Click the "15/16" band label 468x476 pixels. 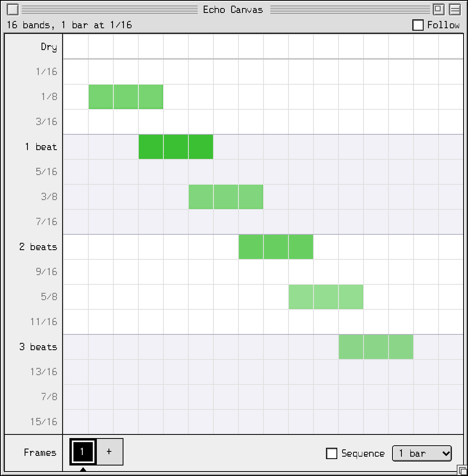(44, 422)
